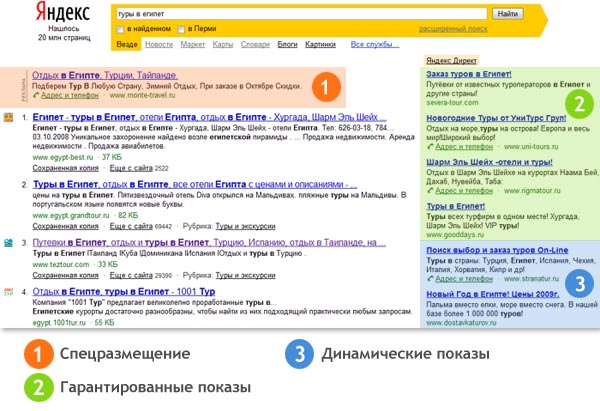Click 'Нашлось 20 млн страниц' text
This screenshot has width=600, height=411.
64,33
